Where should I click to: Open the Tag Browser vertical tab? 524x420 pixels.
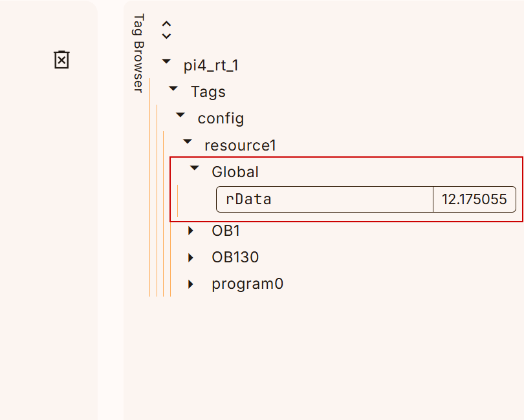pyautogui.click(x=138, y=53)
